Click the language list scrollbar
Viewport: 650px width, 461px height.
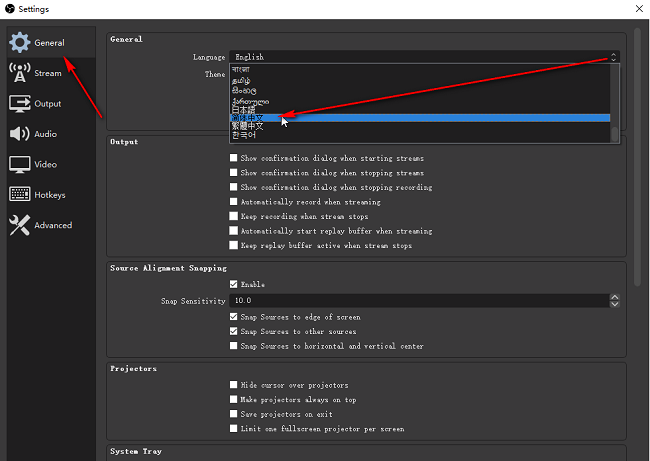coord(614,100)
